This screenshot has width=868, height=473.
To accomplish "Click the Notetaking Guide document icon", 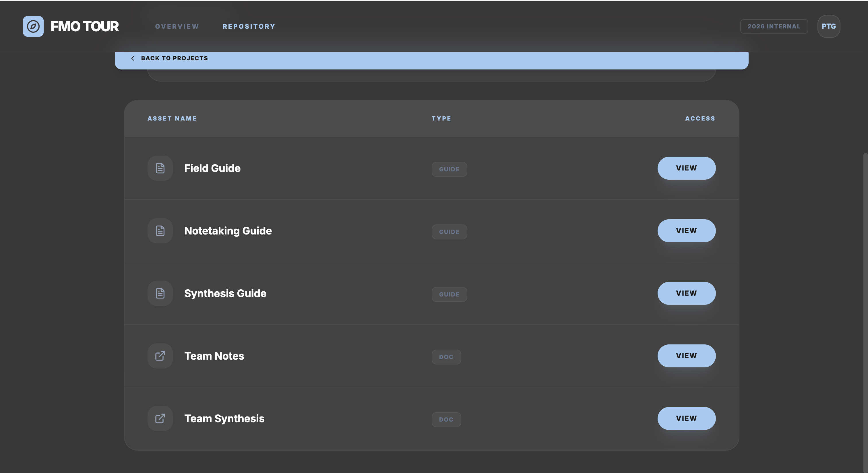I will [x=160, y=231].
